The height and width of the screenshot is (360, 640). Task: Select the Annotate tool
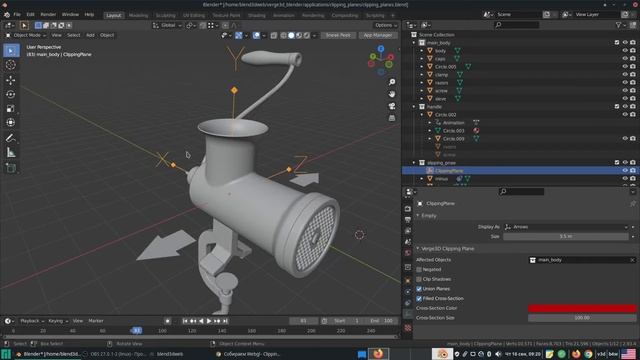click(x=11, y=138)
